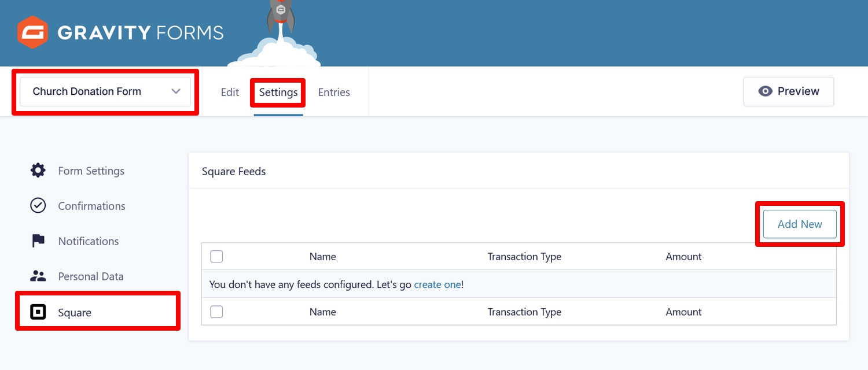Click the Square Feeds panel heading
This screenshot has width=868, height=370.
(234, 171)
